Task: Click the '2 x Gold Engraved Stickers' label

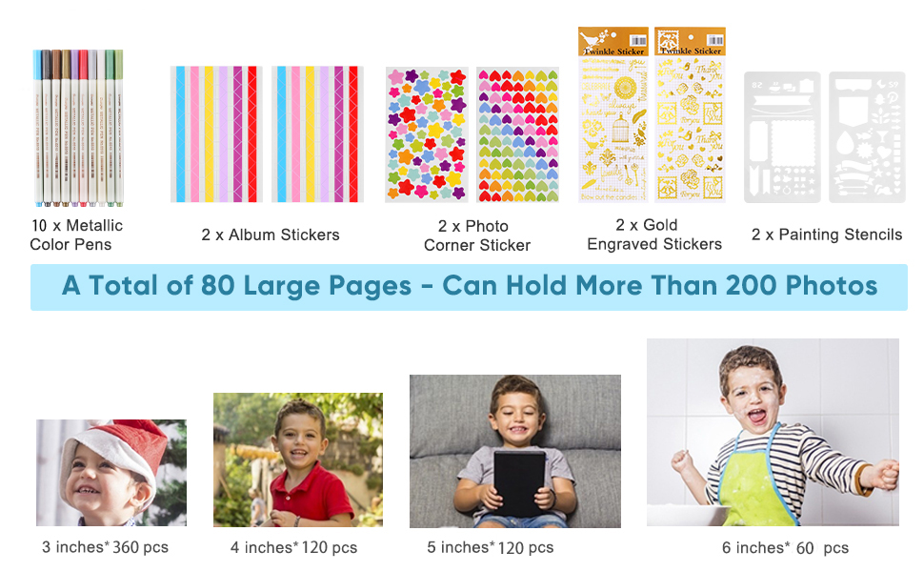Action: point(654,235)
